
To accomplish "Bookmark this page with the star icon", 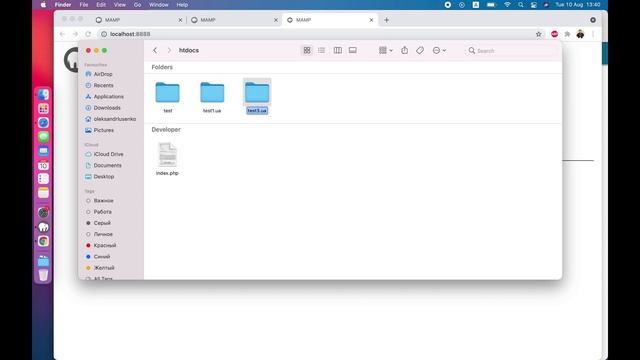I will (539, 34).
